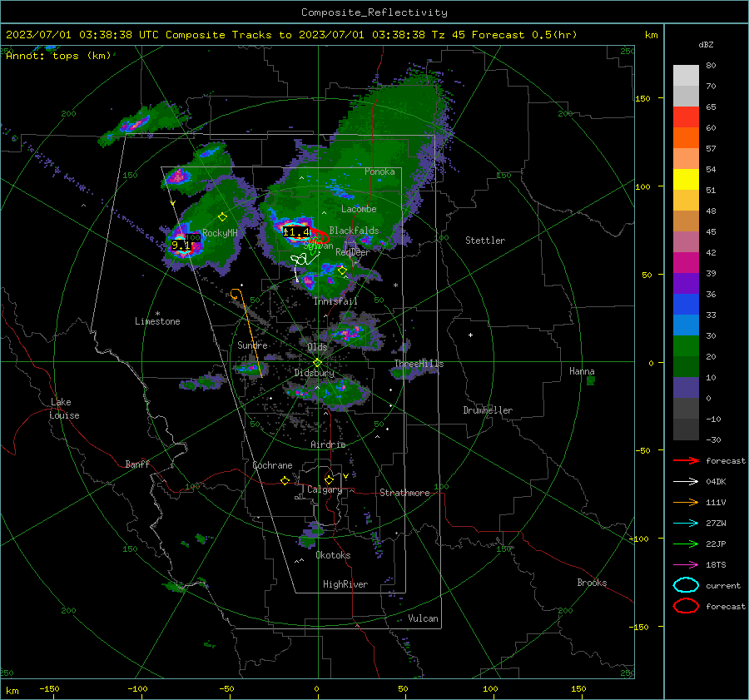Click the Olds map label
Screen dimensions: 749x700
(x=317, y=347)
